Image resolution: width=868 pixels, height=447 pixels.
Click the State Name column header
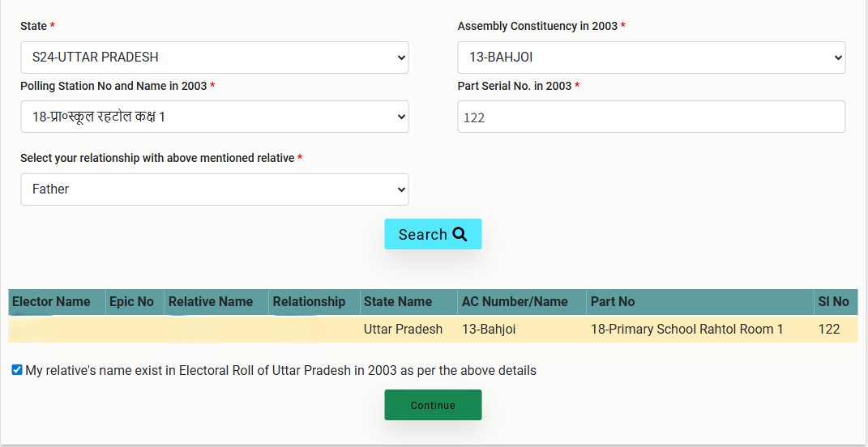pyautogui.click(x=398, y=302)
